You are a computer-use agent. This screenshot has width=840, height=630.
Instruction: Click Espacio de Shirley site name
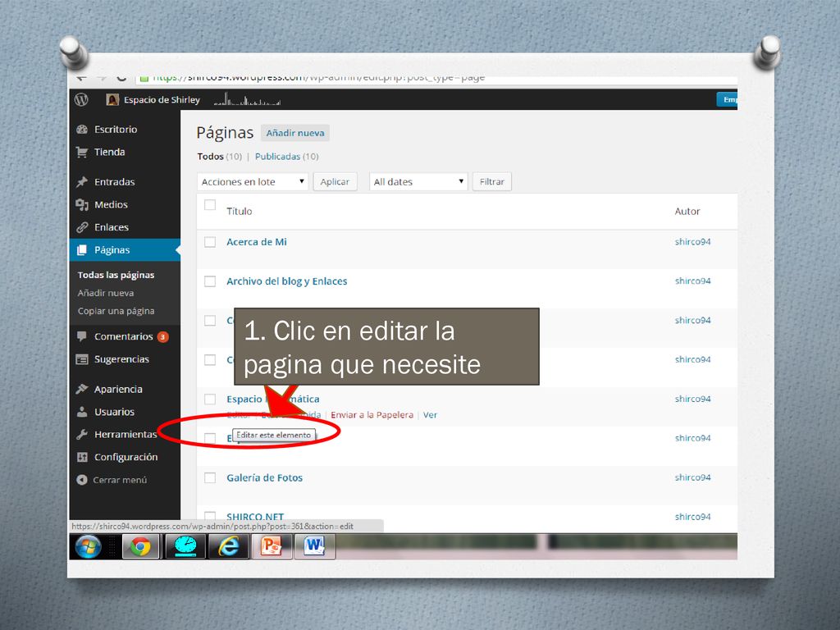tap(162, 99)
